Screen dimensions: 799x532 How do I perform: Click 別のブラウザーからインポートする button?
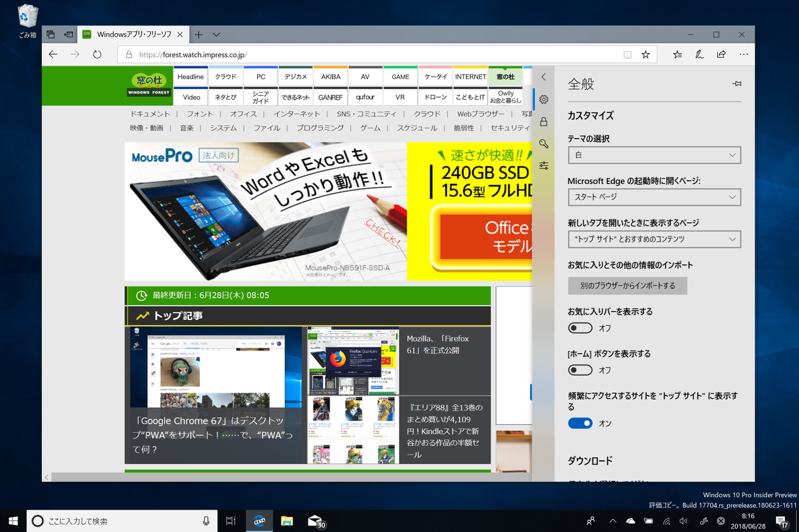(627, 286)
